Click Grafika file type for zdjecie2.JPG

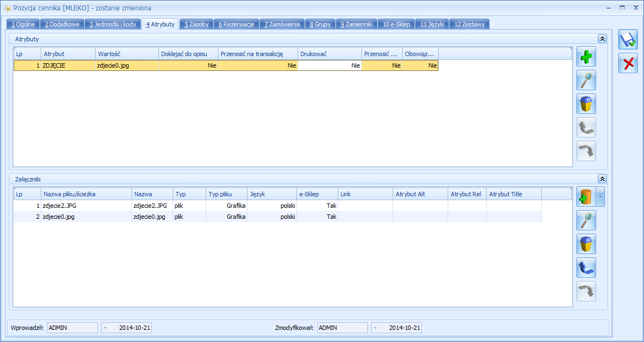tap(227, 206)
